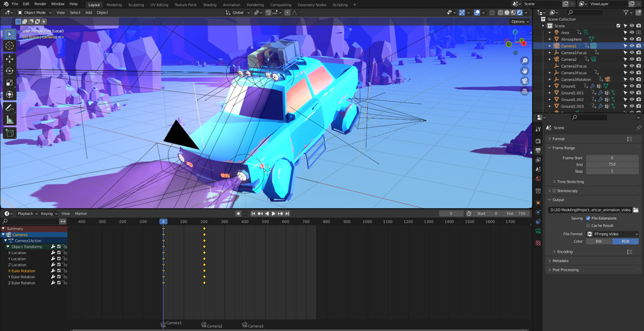This screenshot has height=331, width=644.
Task: Click the Frame Start input field
Action: tap(612, 158)
